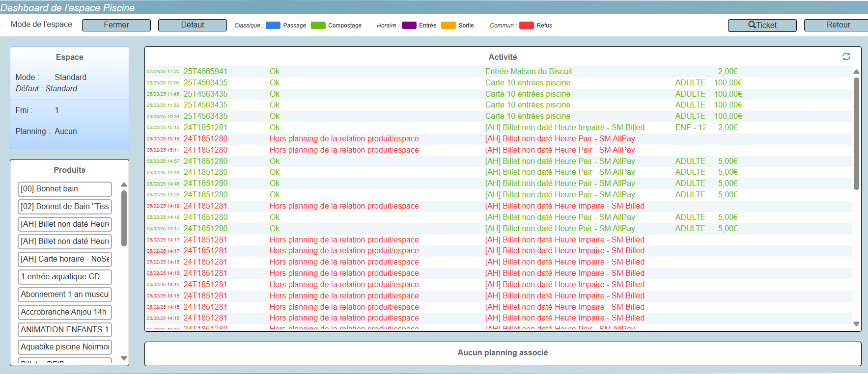Click the refresh icon in Activité panel

[x=846, y=57]
